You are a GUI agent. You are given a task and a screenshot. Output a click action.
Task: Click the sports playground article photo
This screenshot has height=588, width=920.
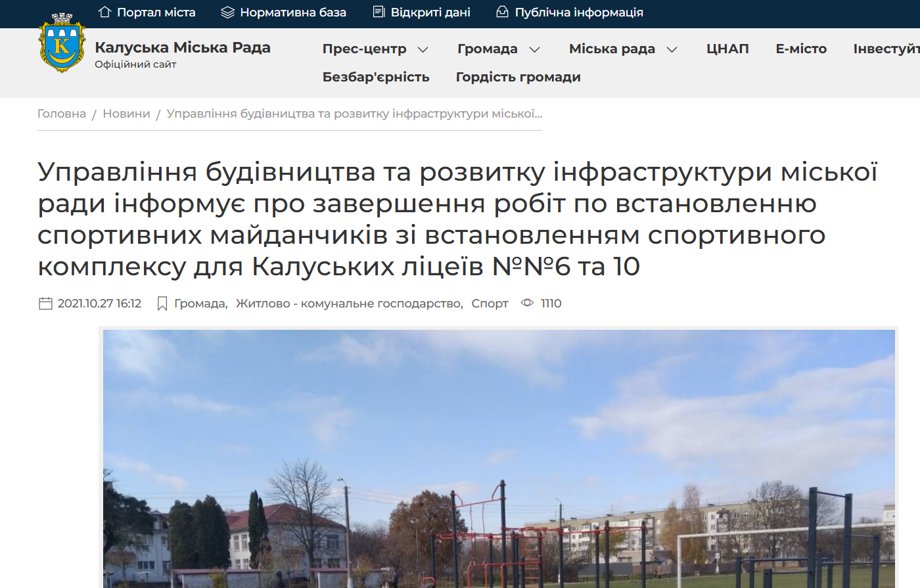[499, 459]
